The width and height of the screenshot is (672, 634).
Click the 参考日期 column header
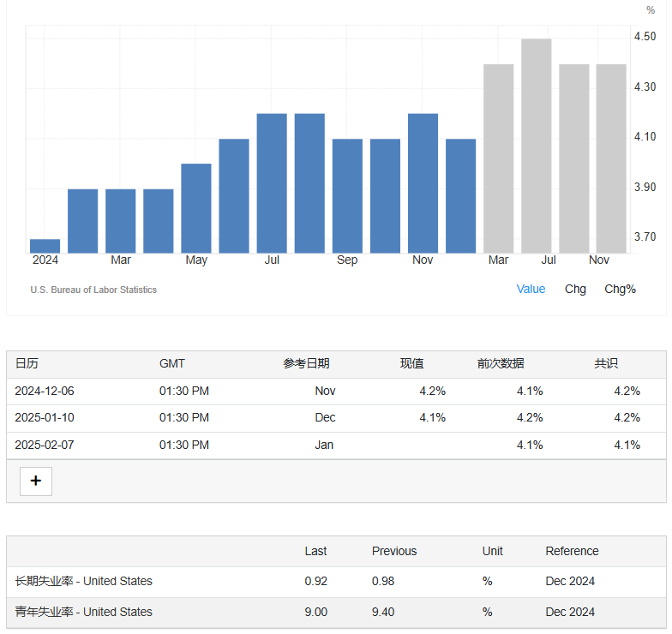pyautogui.click(x=306, y=363)
